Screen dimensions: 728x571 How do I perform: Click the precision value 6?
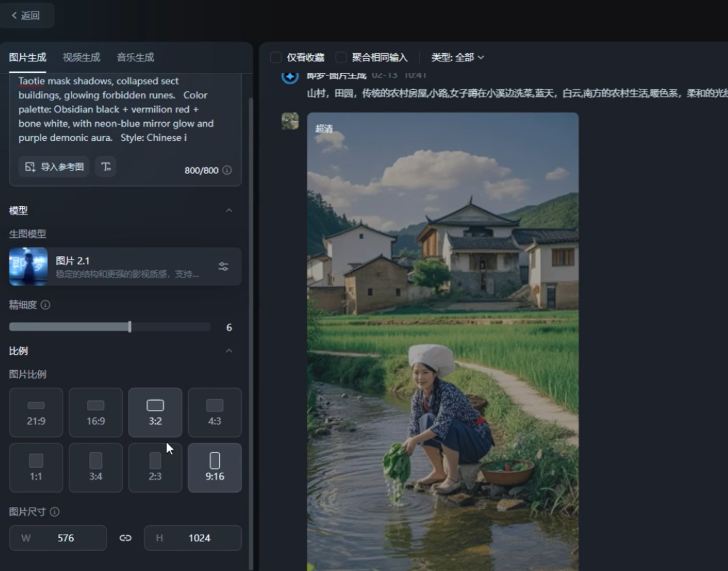229,327
